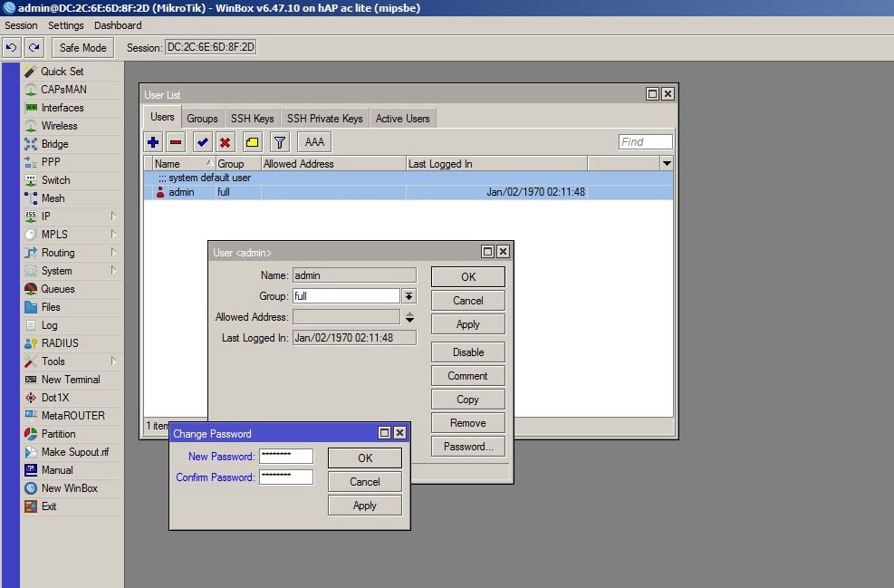Open the column selector dropdown in User List
Viewport: 894px width, 588px height.
[x=667, y=164]
